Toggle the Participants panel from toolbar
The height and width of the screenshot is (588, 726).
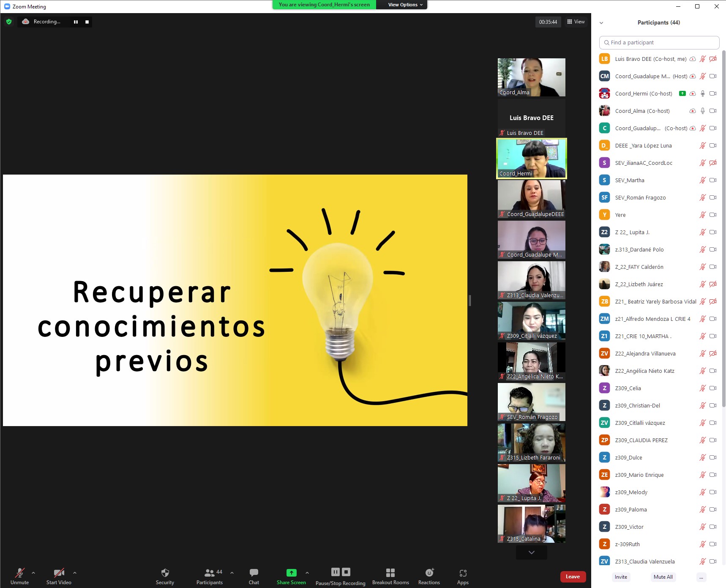click(x=210, y=577)
